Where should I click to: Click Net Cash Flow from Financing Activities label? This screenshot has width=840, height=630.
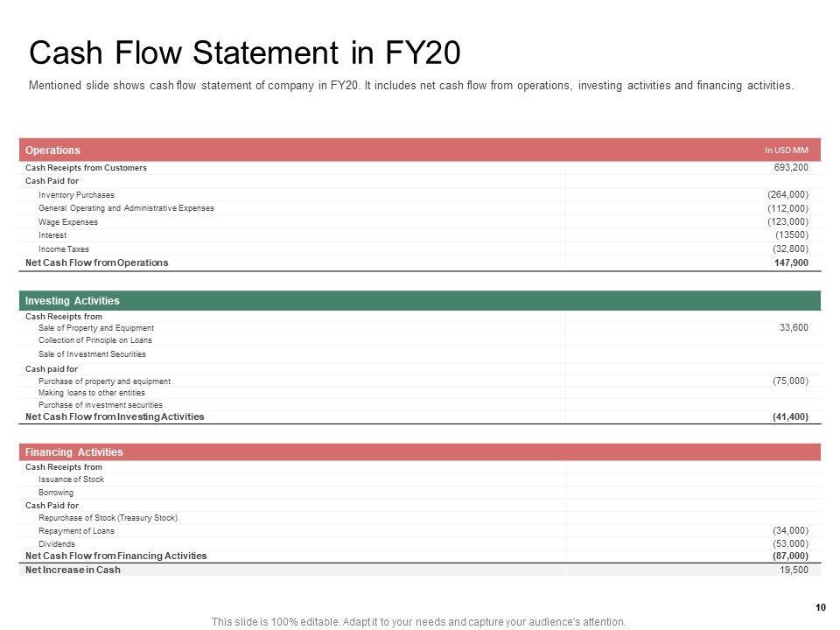tap(116, 556)
